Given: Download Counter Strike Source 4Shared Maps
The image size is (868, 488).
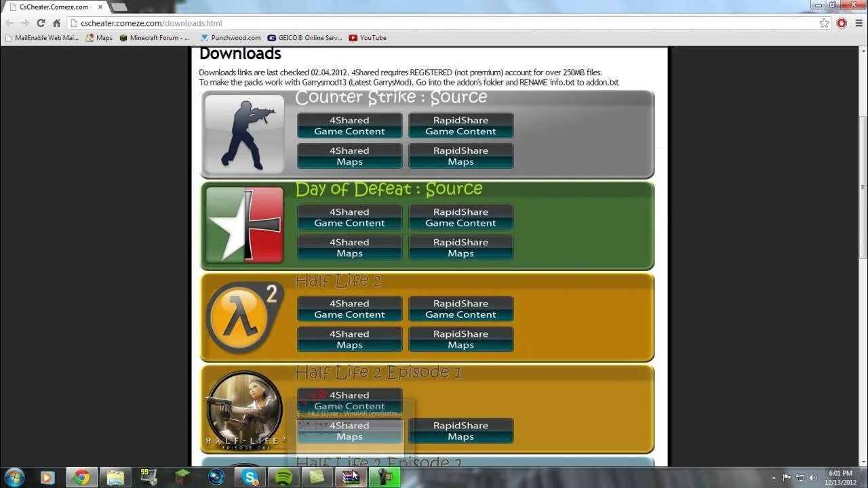Looking at the screenshot, I should tap(349, 157).
